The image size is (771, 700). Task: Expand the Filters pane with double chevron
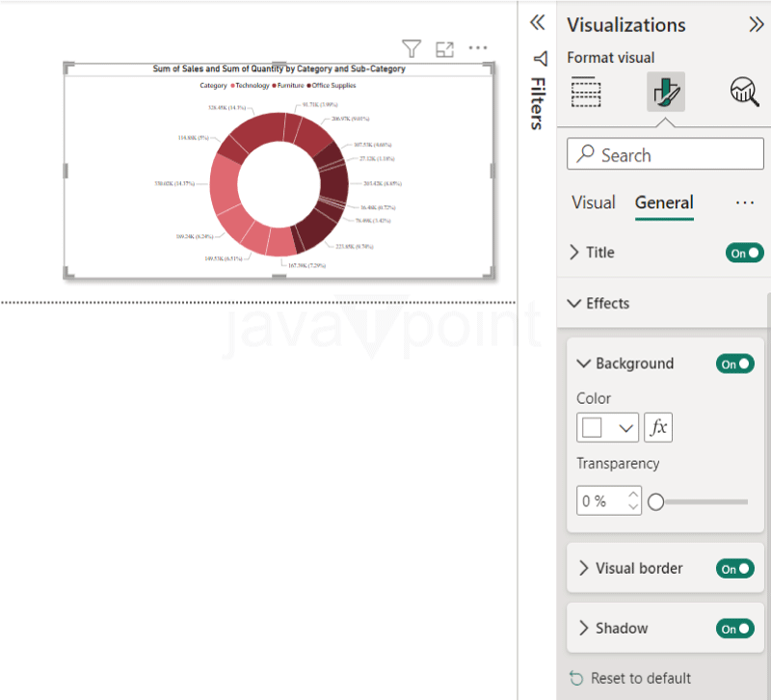(x=538, y=22)
